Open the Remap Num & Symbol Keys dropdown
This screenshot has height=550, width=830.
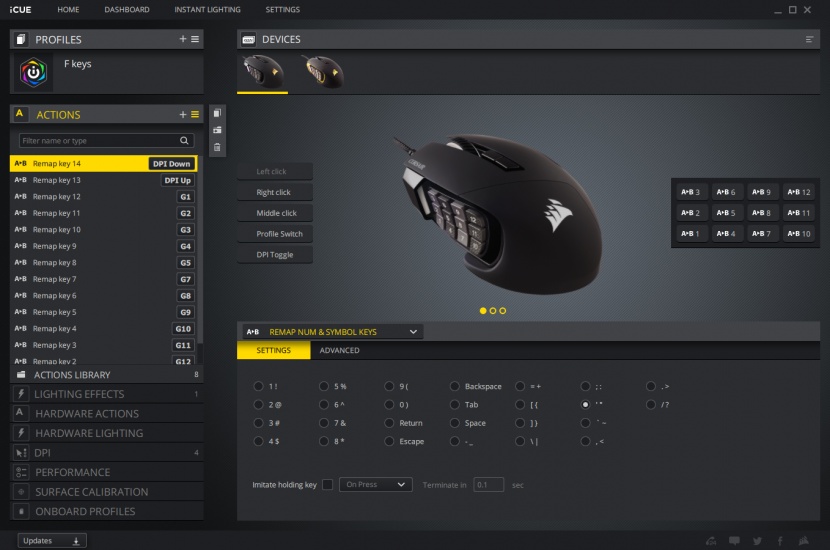point(333,332)
